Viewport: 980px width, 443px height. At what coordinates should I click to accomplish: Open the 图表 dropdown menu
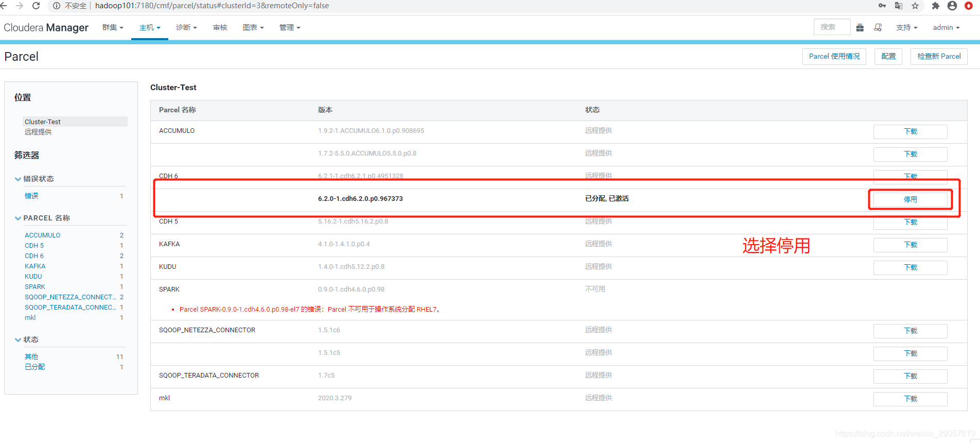253,27
